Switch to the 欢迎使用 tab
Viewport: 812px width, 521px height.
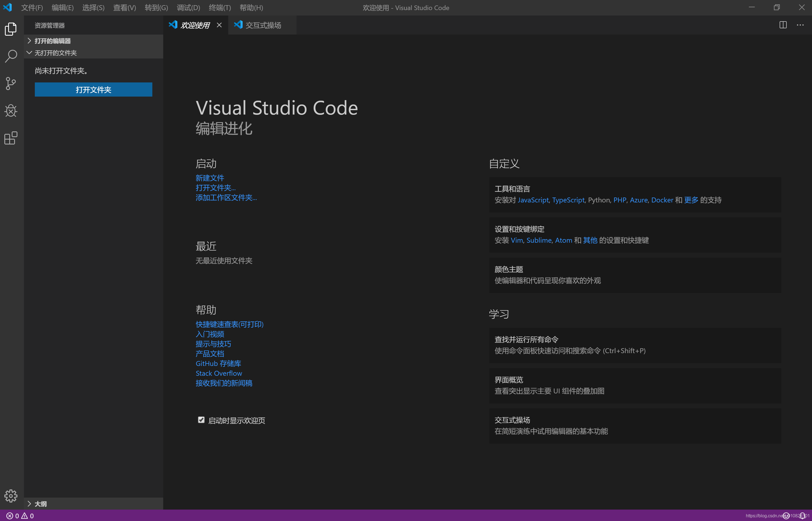point(196,25)
